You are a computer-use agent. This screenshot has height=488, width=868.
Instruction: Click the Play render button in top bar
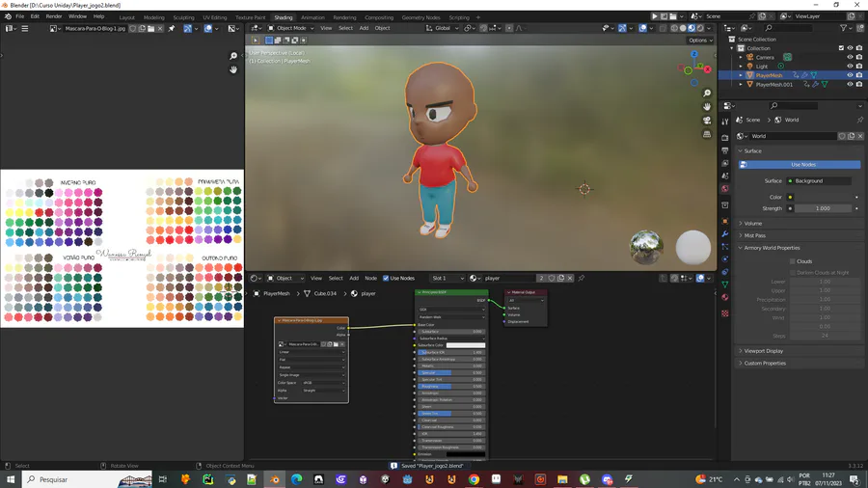pos(655,16)
